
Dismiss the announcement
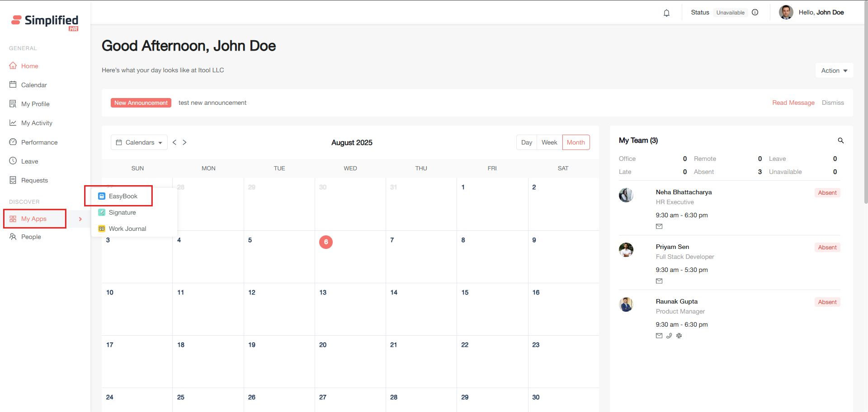(x=833, y=103)
